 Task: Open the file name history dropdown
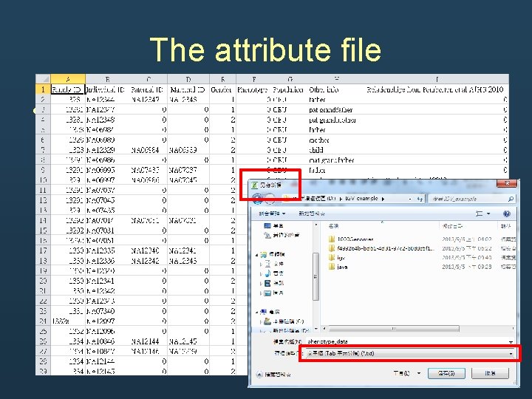(x=511, y=341)
